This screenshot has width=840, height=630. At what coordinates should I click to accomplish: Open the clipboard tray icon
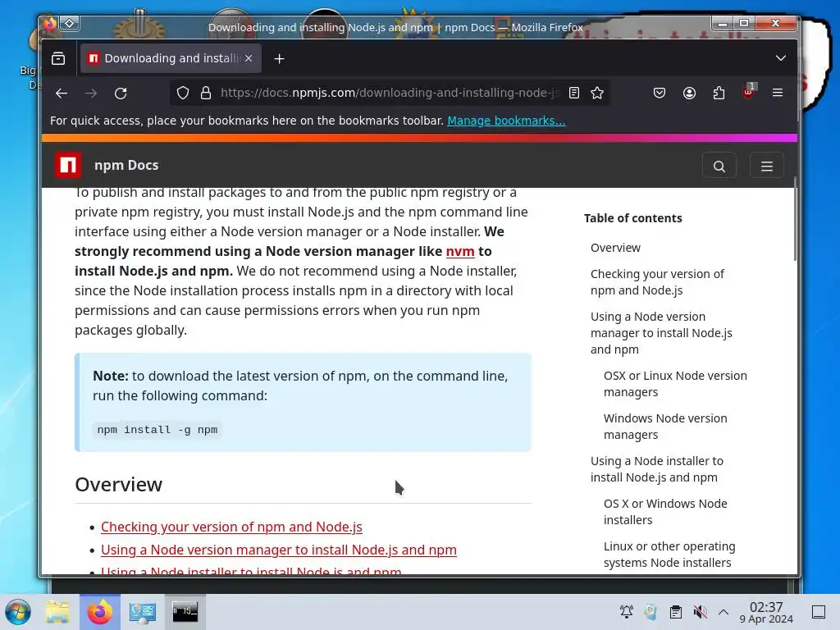pyautogui.click(x=676, y=612)
